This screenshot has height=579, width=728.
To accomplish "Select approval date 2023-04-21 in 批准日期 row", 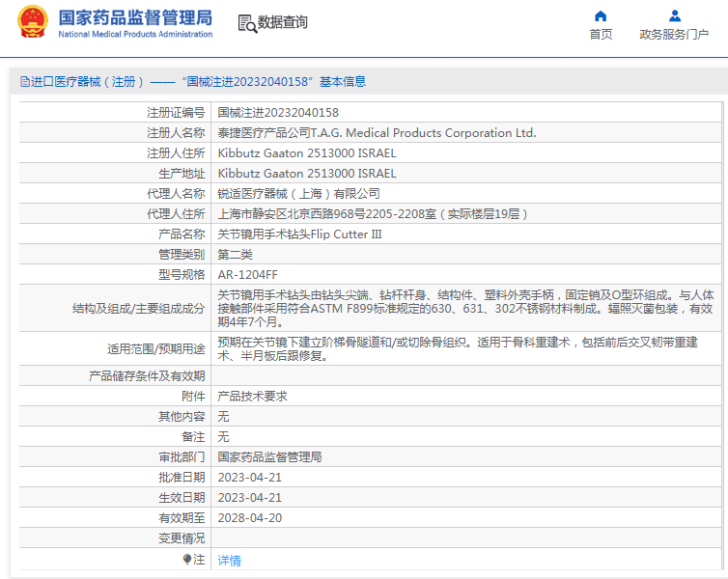I will [x=250, y=478].
